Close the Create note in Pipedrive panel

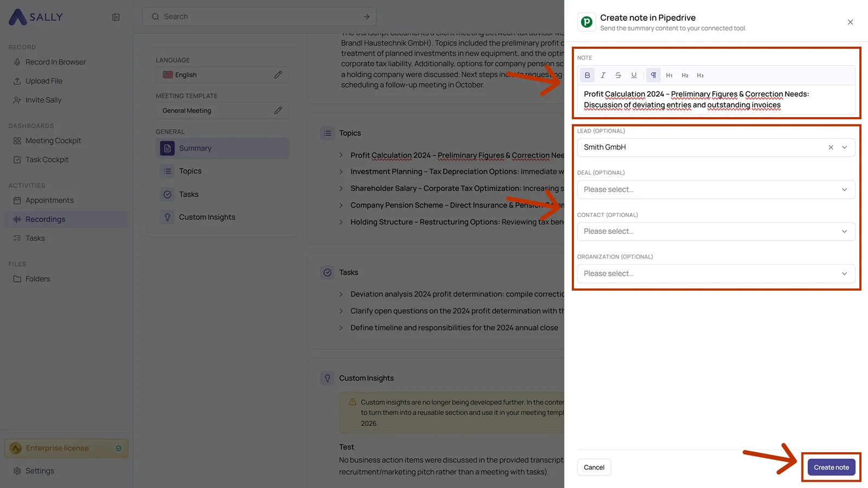pyautogui.click(x=850, y=22)
